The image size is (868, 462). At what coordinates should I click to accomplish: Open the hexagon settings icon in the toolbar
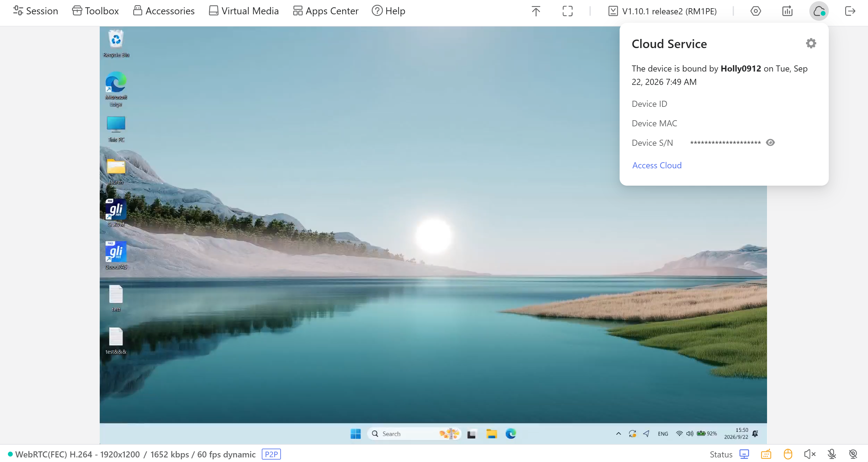(x=756, y=11)
